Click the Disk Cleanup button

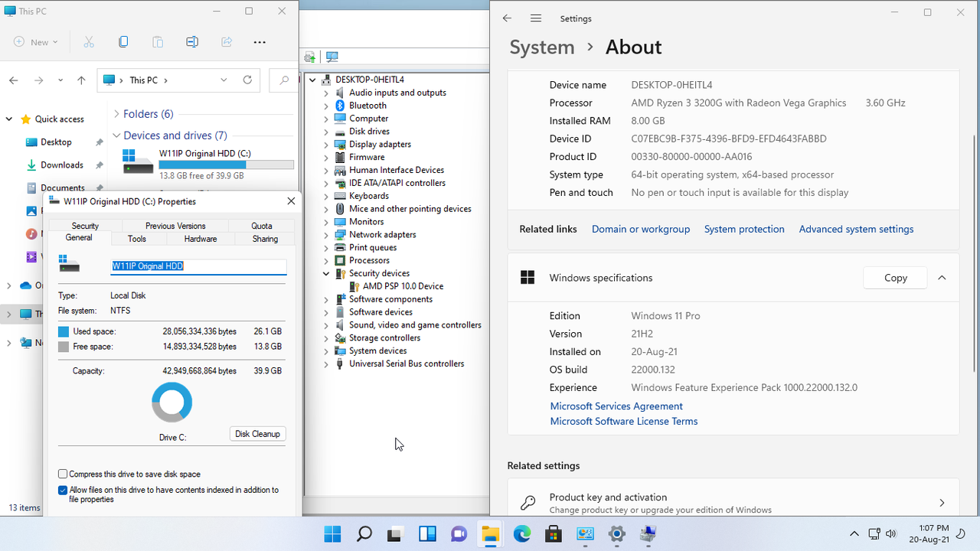[x=257, y=434]
